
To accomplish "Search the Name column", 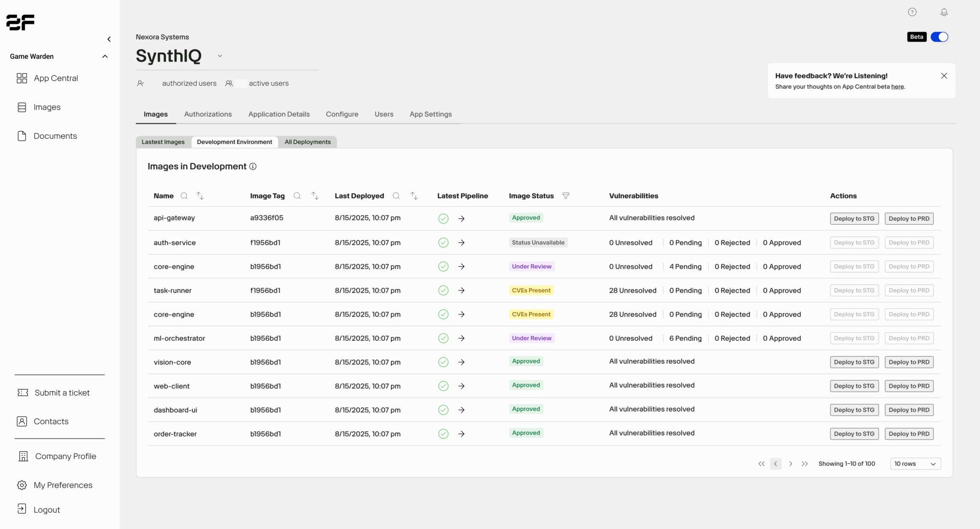I will [x=184, y=196].
